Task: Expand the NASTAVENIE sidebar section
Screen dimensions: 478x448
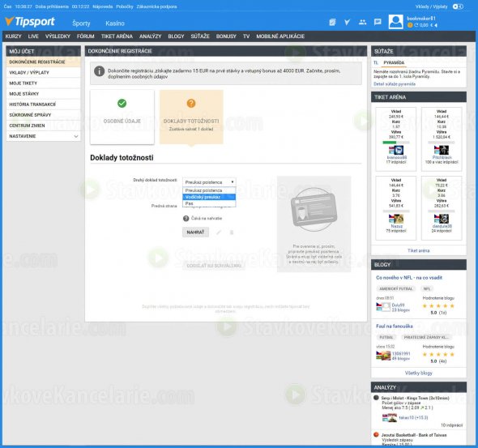Action: (x=43, y=136)
